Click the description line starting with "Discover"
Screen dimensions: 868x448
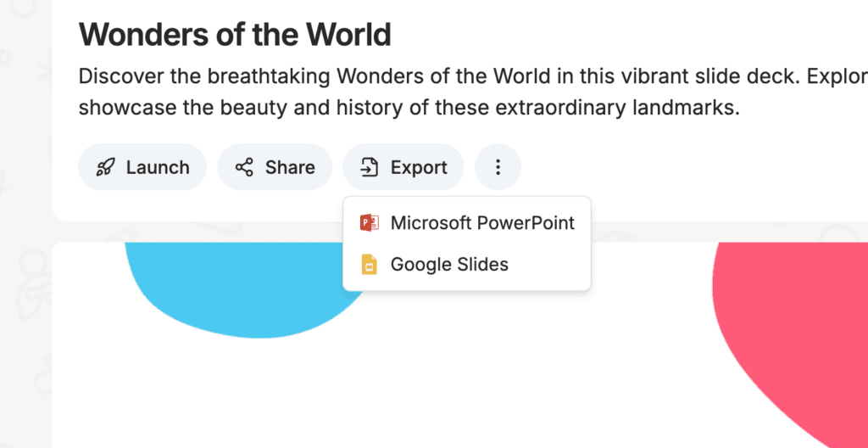coord(473,76)
